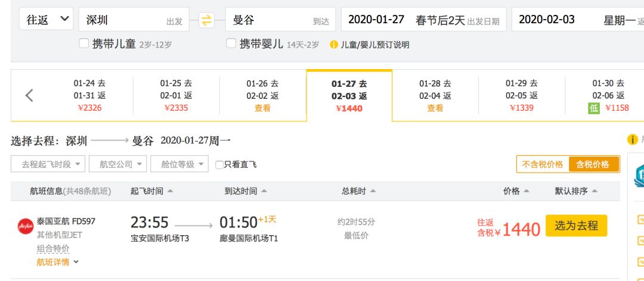Click the AirAsia airline logo

click(26, 226)
